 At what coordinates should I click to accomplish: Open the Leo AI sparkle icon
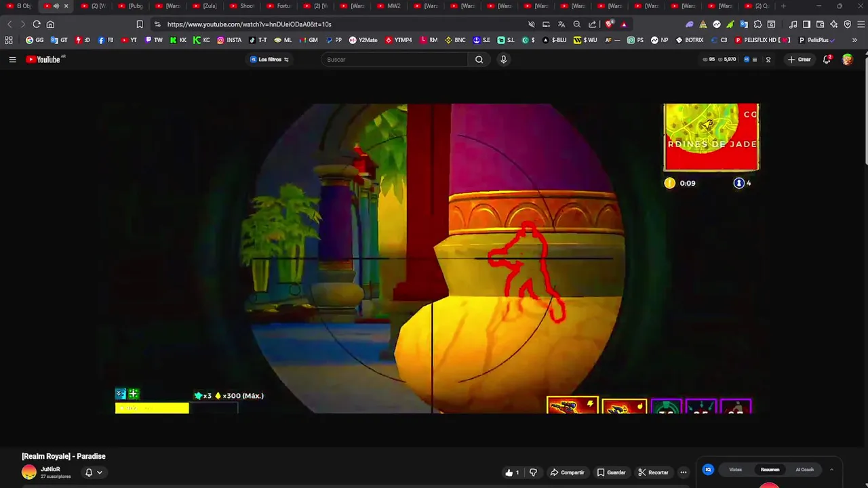click(833, 24)
